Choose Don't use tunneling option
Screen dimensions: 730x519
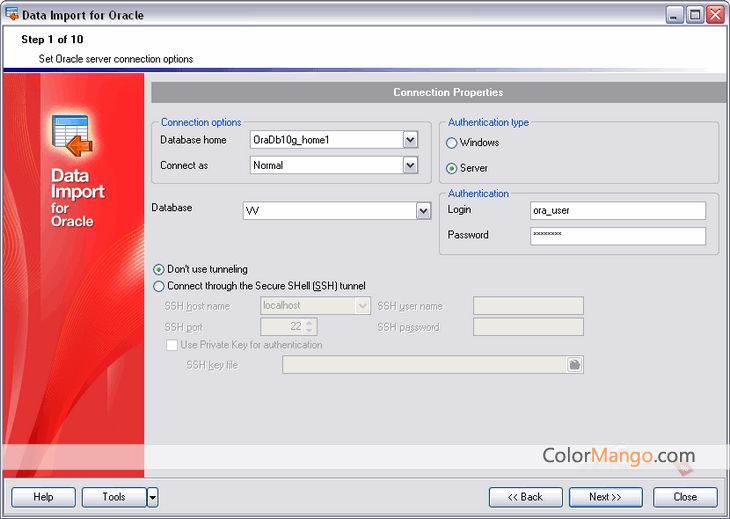coord(159,270)
